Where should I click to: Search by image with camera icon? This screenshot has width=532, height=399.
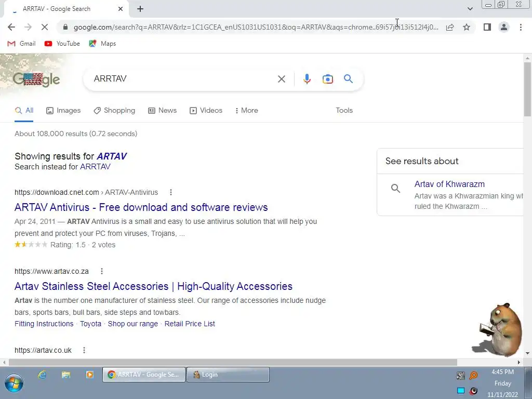[x=327, y=79]
